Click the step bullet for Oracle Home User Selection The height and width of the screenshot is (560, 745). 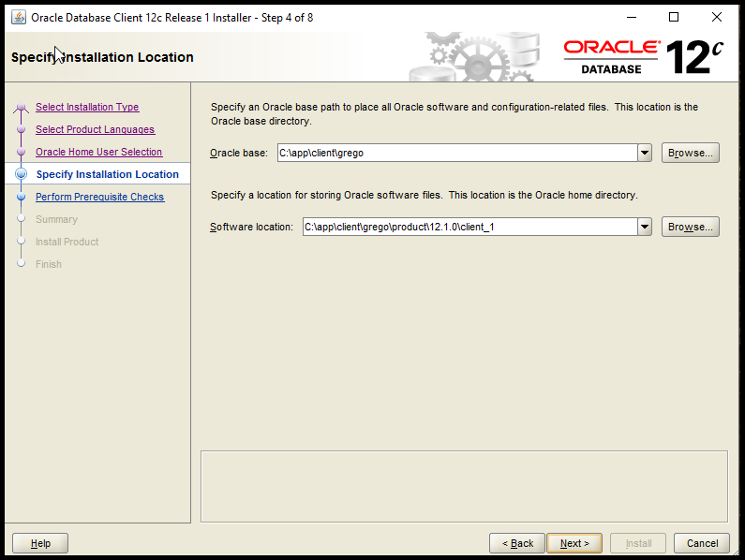point(21,152)
